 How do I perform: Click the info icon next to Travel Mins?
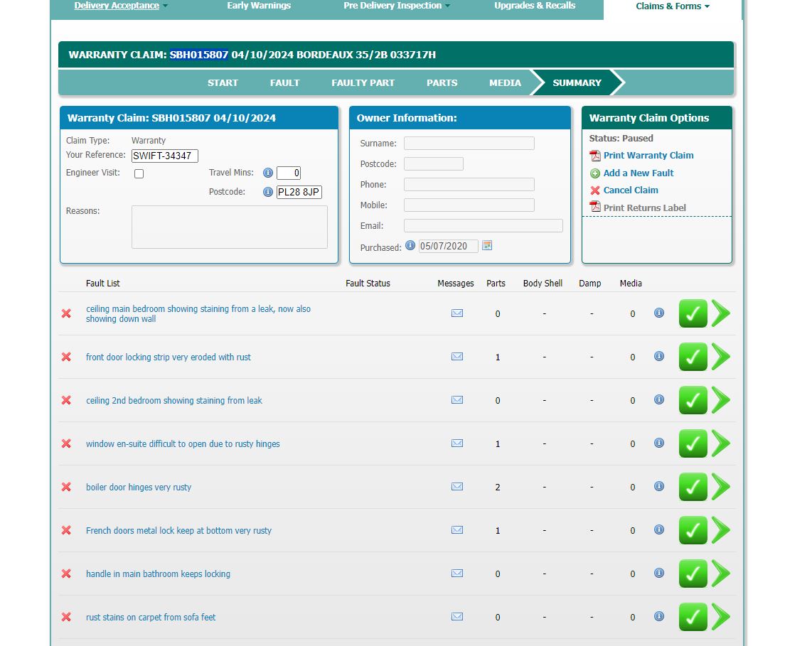pyautogui.click(x=268, y=173)
